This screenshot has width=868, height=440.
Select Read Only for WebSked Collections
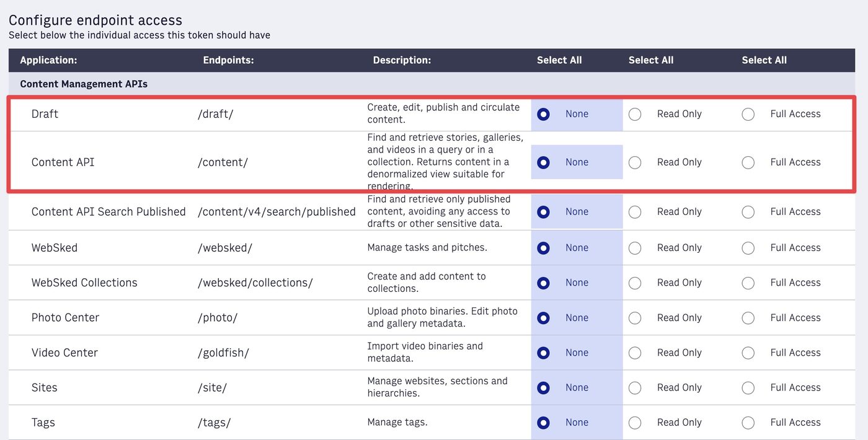[x=635, y=283]
